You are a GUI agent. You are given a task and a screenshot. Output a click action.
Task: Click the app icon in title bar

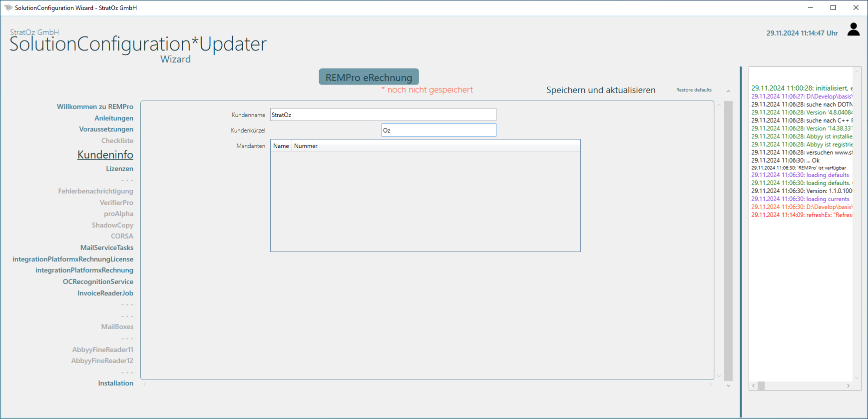(8, 7)
